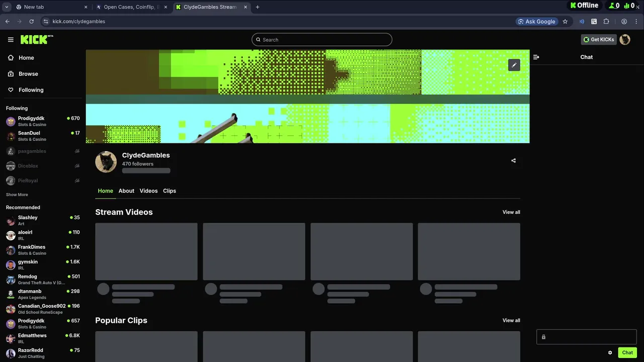Screen dimensions: 644x362
Task: Click the Chat panel heading
Action: pyautogui.click(x=587, y=57)
